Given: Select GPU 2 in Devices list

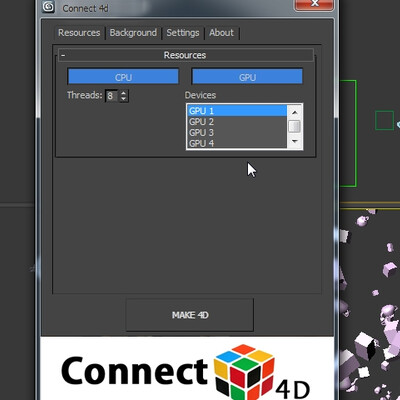Looking at the screenshot, I should point(237,122).
